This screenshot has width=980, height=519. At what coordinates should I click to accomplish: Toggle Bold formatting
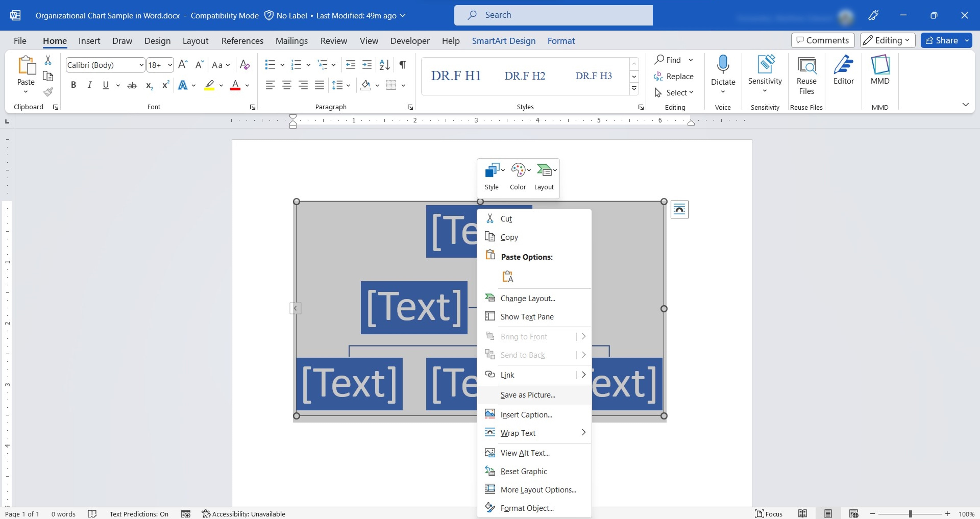point(73,85)
